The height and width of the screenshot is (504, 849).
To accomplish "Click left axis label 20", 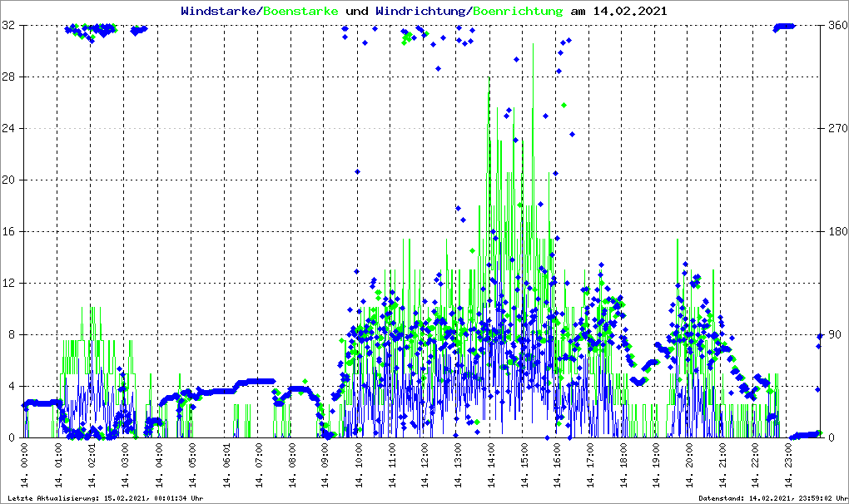I will pyautogui.click(x=8, y=180).
